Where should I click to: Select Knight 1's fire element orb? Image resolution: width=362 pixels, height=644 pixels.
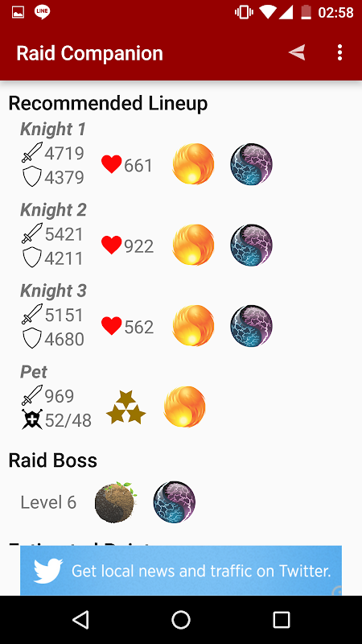click(x=193, y=163)
